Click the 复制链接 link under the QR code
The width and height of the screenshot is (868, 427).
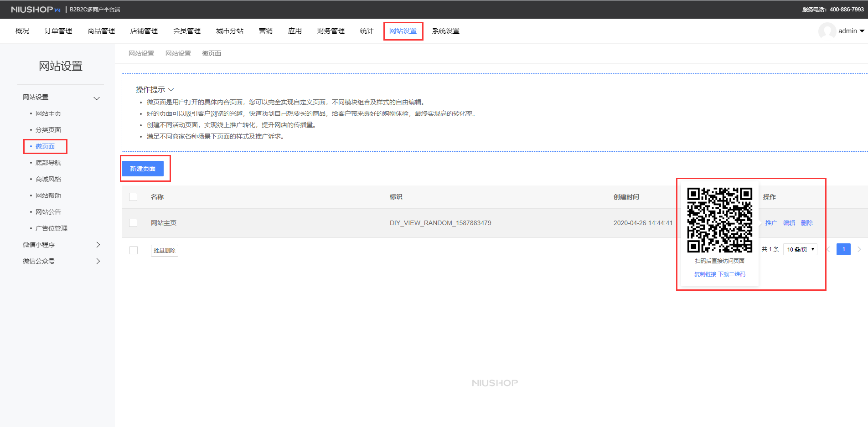pos(705,274)
